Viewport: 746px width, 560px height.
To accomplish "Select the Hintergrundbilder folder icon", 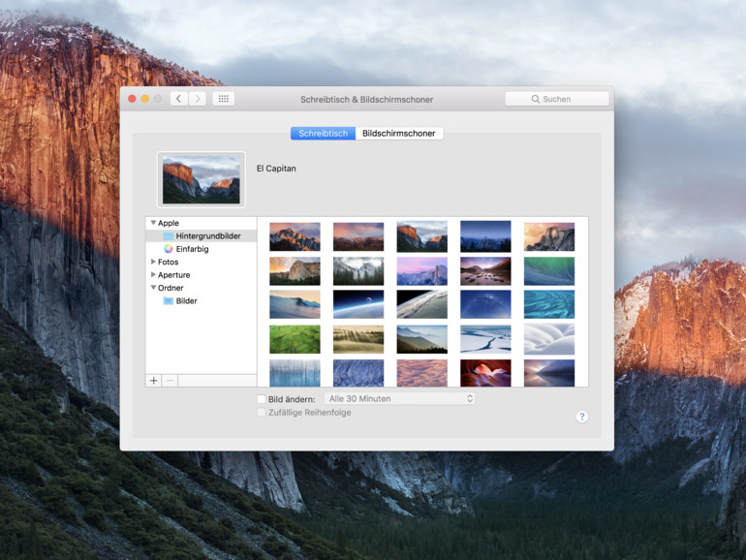I will [168, 236].
